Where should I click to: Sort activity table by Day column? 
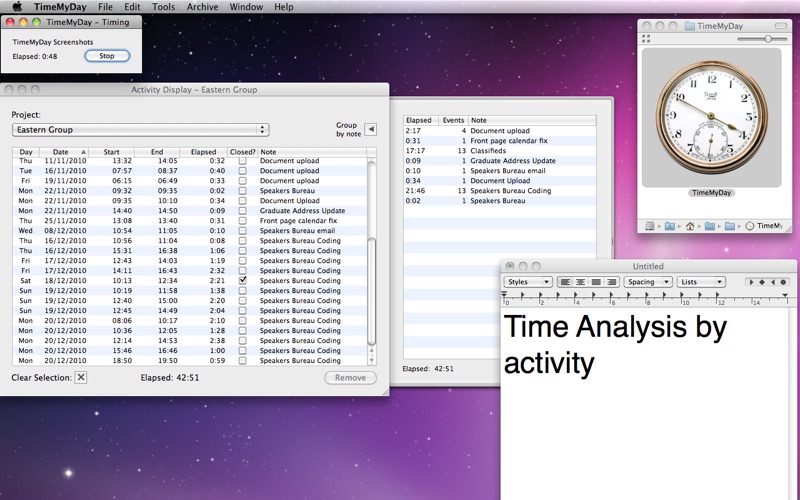pos(26,152)
